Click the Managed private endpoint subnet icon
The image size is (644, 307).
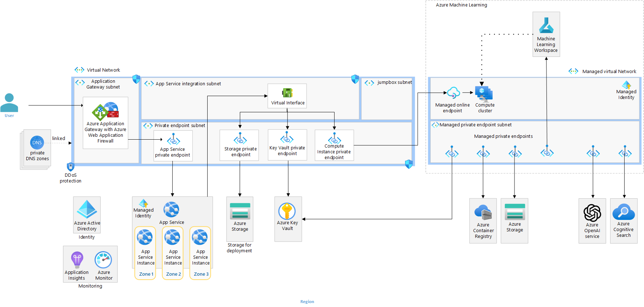(435, 125)
